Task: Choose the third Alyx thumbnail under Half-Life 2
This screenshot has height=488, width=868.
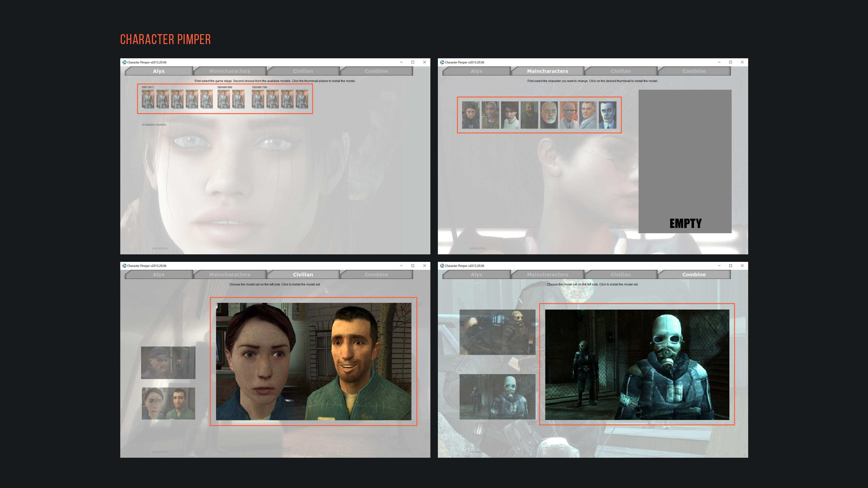Action: tap(177, 99)
